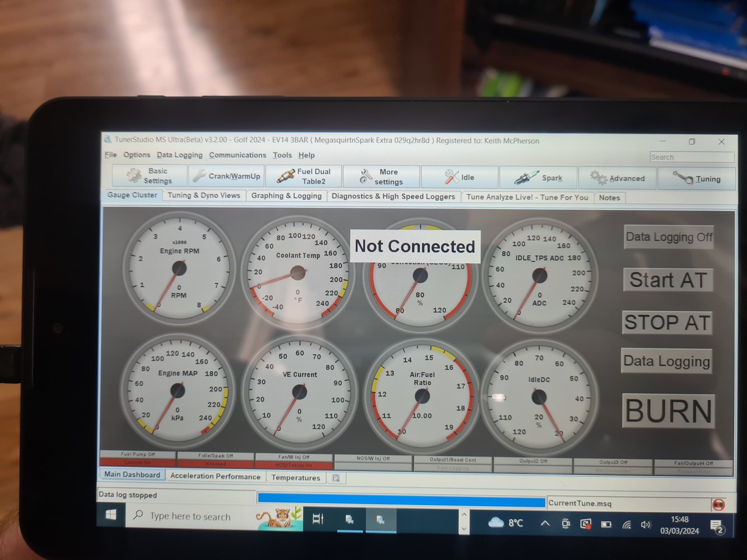Click the NOS/W Inj Off indicator
This screenshot has height=560, width=747.
click(x=373, y=458)
